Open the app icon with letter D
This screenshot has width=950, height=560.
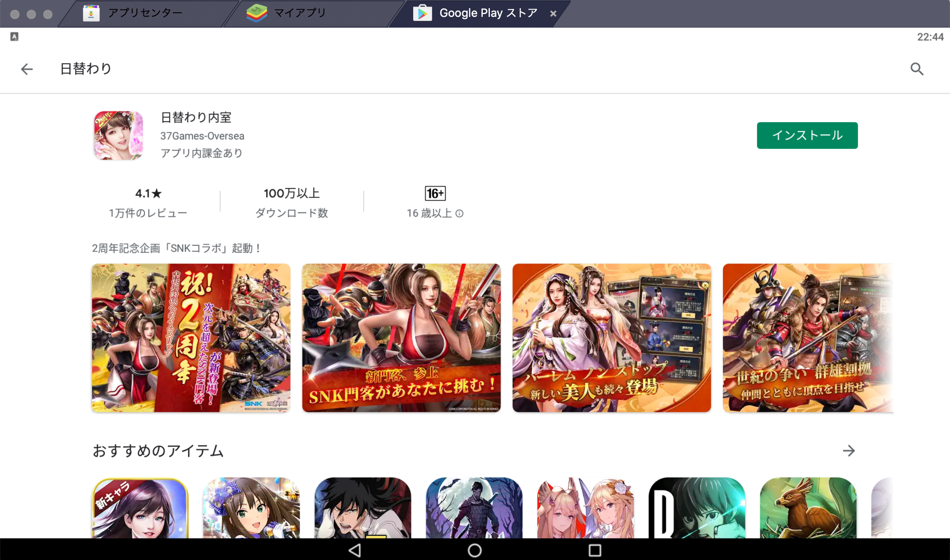(697, 508)
